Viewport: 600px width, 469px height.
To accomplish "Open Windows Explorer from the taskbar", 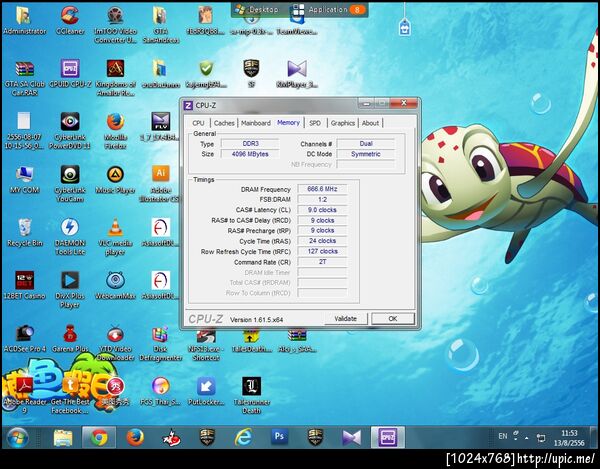I will (x=63, y=437).
